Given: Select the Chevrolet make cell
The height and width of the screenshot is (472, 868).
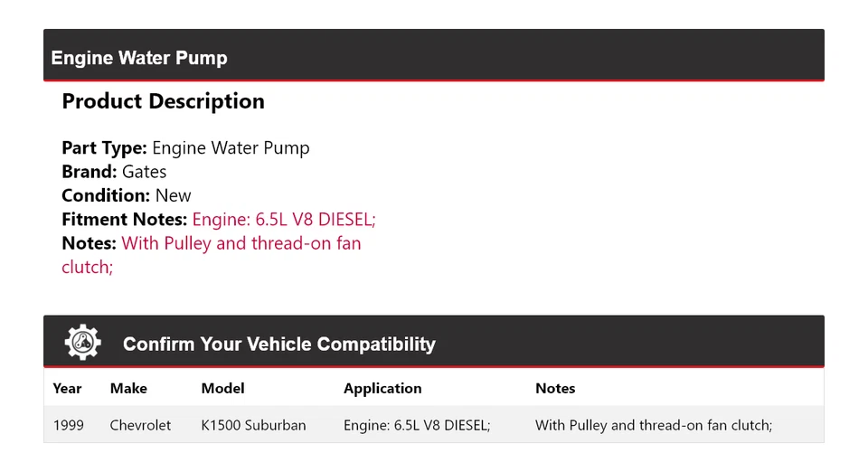Looking at the screenshot, I should click(x=140, y=425).
